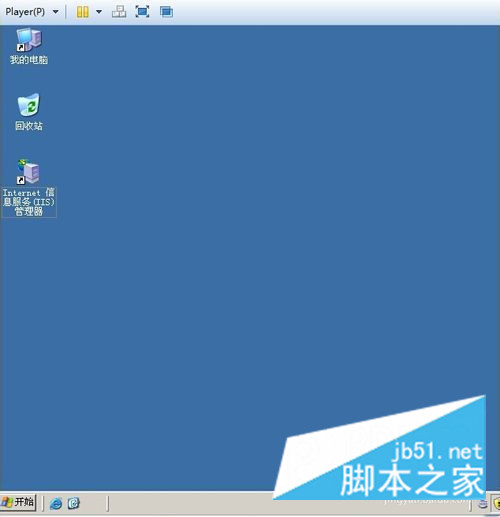Click the show desktop quick launch icon
The width and height of the screenshot is (500, 517).
tap(74, 503)
